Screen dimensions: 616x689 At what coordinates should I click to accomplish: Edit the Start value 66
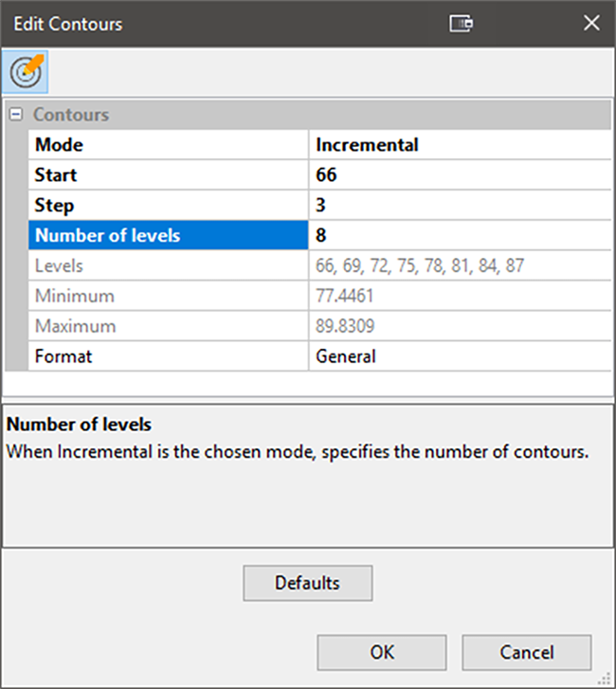pyautogui.click(x=460, y=175)
